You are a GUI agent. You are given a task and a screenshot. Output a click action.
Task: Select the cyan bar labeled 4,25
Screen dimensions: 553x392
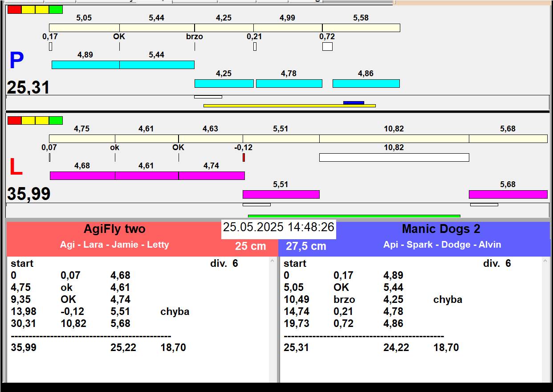(x=224, y=83)
